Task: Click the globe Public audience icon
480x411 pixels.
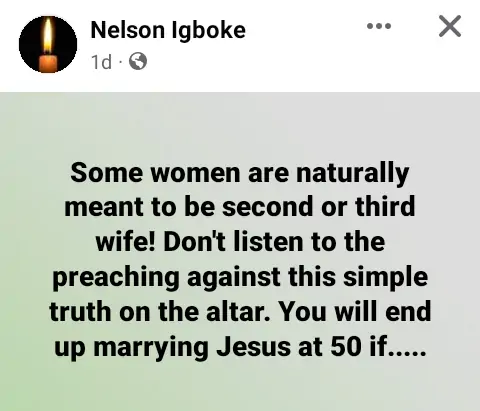Action: 138,61
